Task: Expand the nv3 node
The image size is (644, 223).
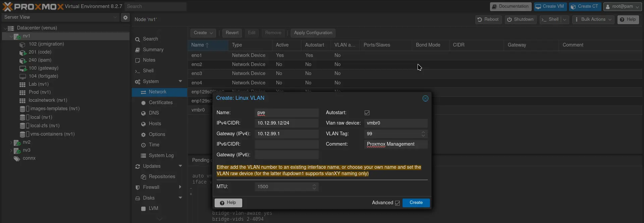Action: click(11, 150)
